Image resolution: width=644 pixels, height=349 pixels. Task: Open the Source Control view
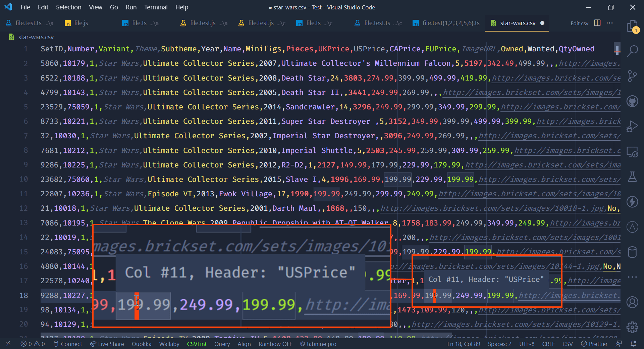[x=632, y=76]
